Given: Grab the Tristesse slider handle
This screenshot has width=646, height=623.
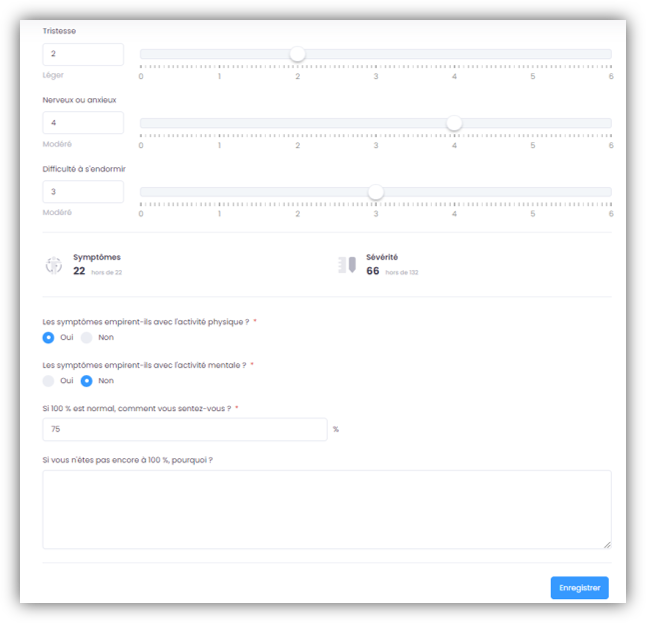Looking at the screenshot, I should (x=297, y=54).
